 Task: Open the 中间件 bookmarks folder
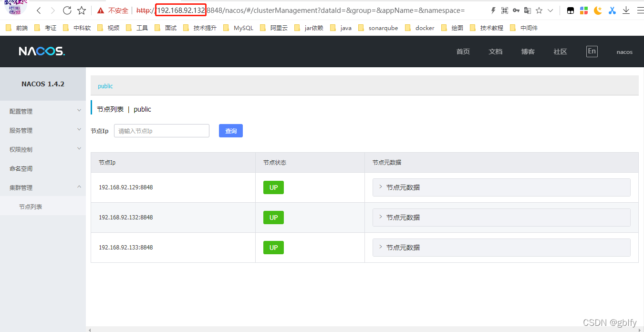point(523,28)
